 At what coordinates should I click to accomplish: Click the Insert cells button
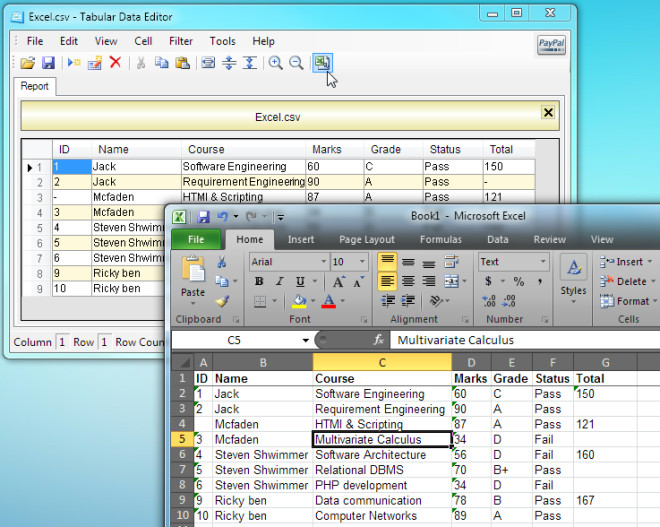tap(626, 262)
